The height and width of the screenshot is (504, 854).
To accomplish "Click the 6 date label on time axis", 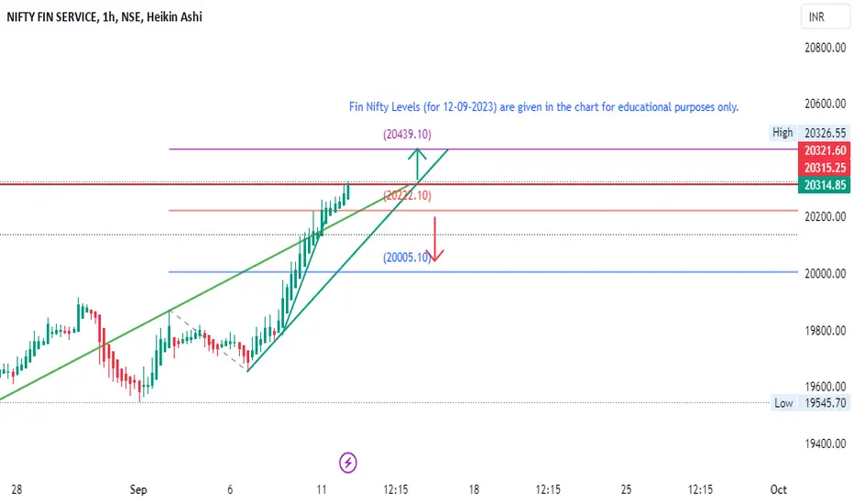I will [x=230, y=489].
